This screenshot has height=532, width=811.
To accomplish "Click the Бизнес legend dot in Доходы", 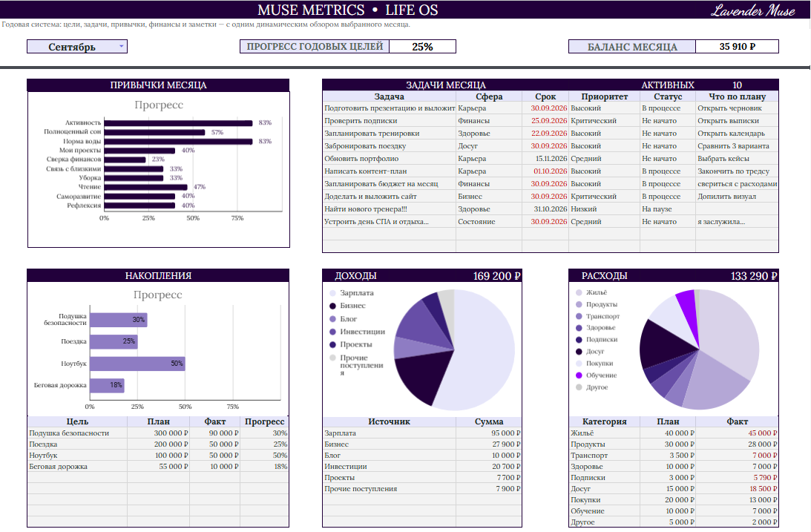I will point(332,306).
